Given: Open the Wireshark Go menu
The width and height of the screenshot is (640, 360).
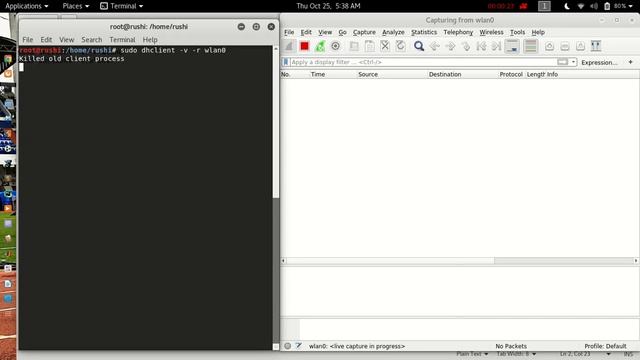Looking at the screenshot, I should pyautogui.click(x=342, y=32).
